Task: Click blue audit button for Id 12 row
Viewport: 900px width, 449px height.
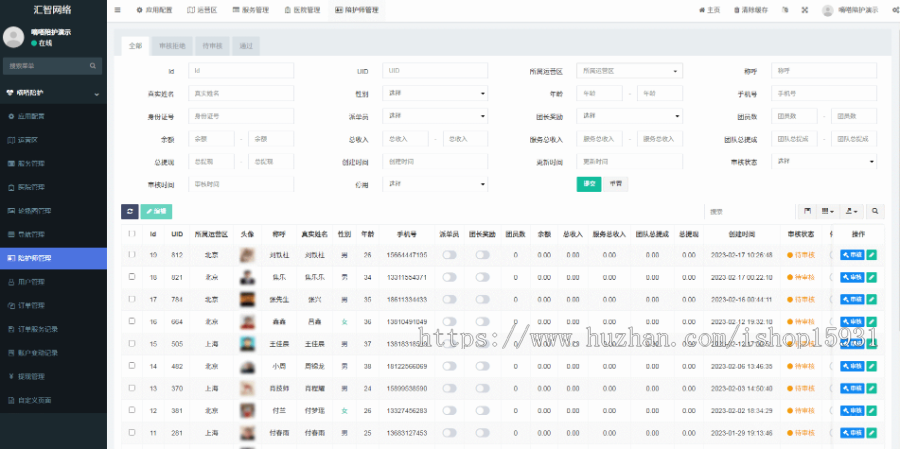Action: click(x=852, y=411)
